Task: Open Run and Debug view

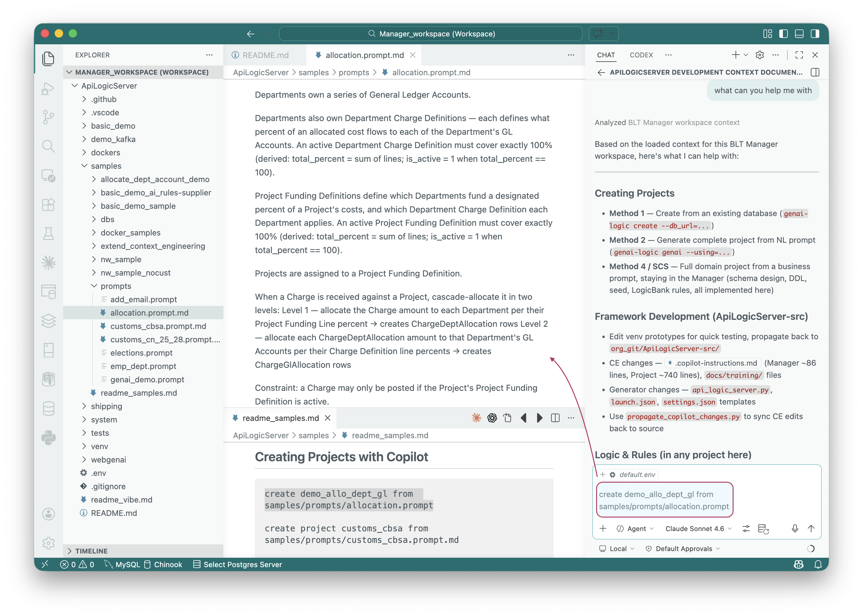Action: (x=48, y=88)
